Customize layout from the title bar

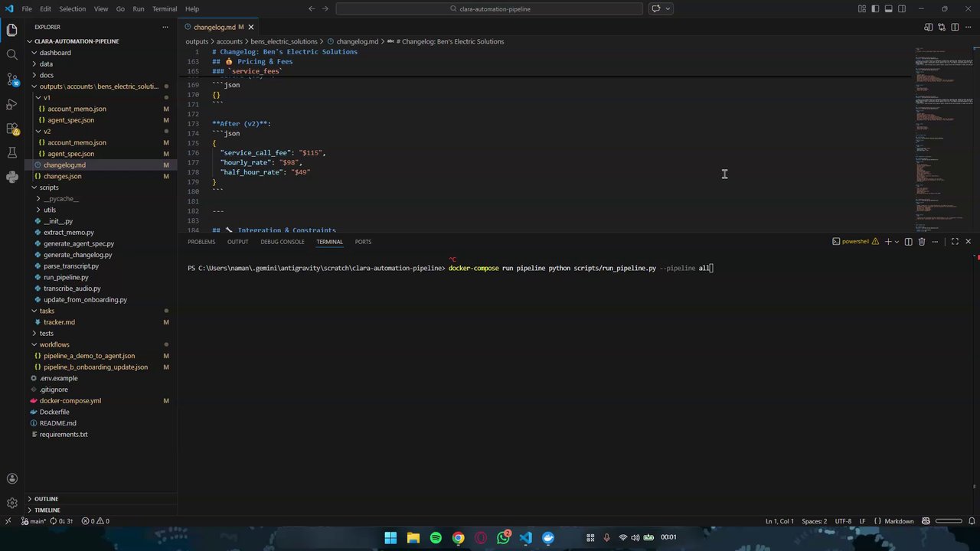pos(862,9)
